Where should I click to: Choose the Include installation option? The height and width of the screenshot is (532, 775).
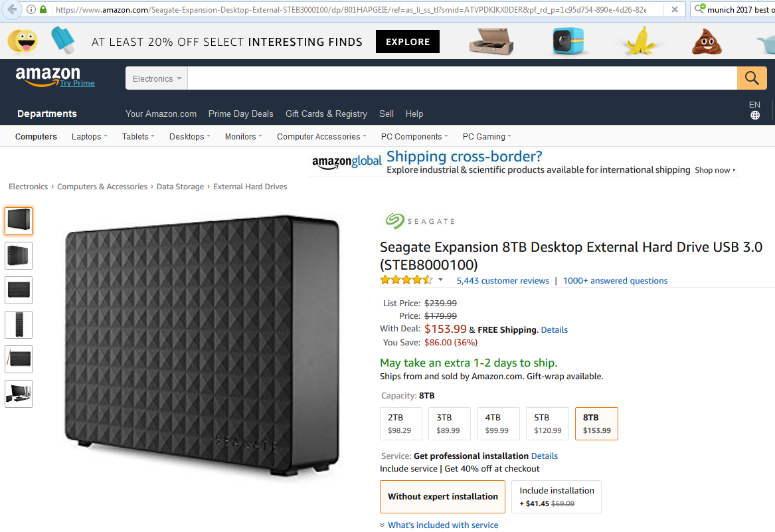[557, 497]
